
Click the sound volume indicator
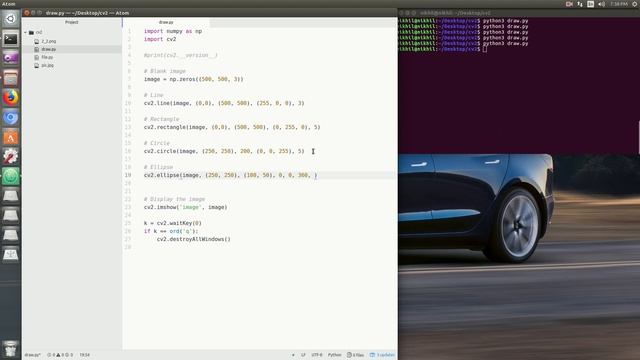(x=601, y=4)
